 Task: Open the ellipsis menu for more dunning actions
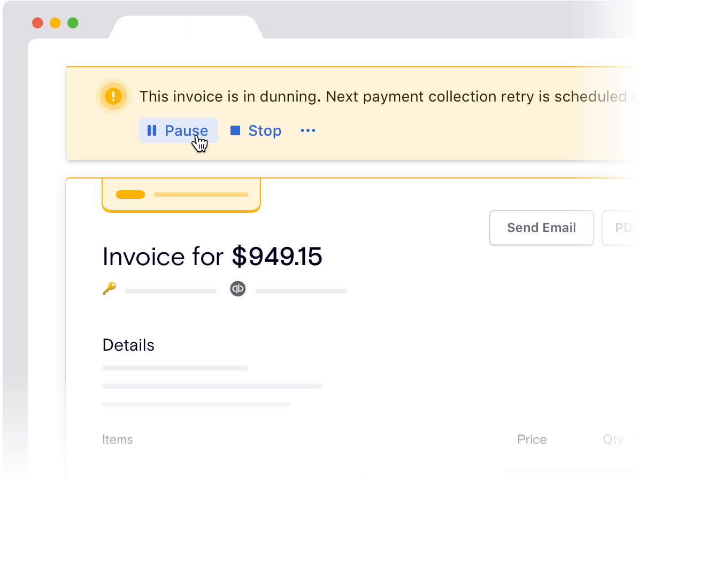coord(307,130)
